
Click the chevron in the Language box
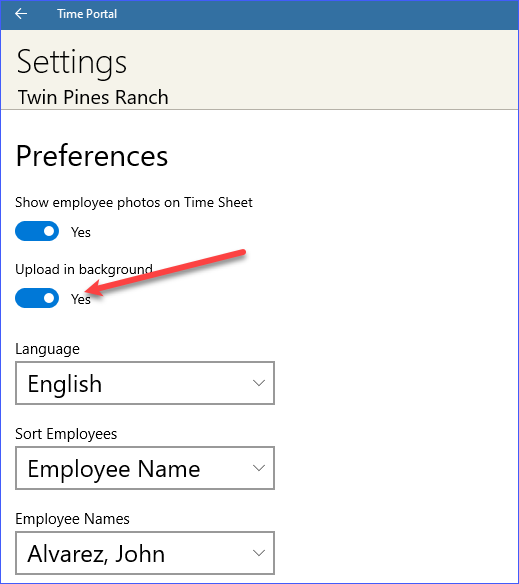[259, 383]
